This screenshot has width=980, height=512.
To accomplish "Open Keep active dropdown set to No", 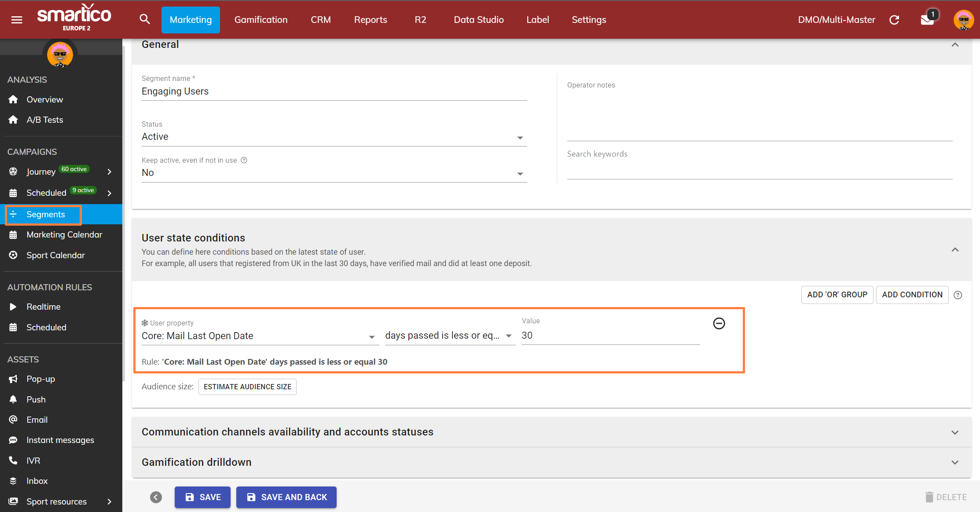I will 334,173.
